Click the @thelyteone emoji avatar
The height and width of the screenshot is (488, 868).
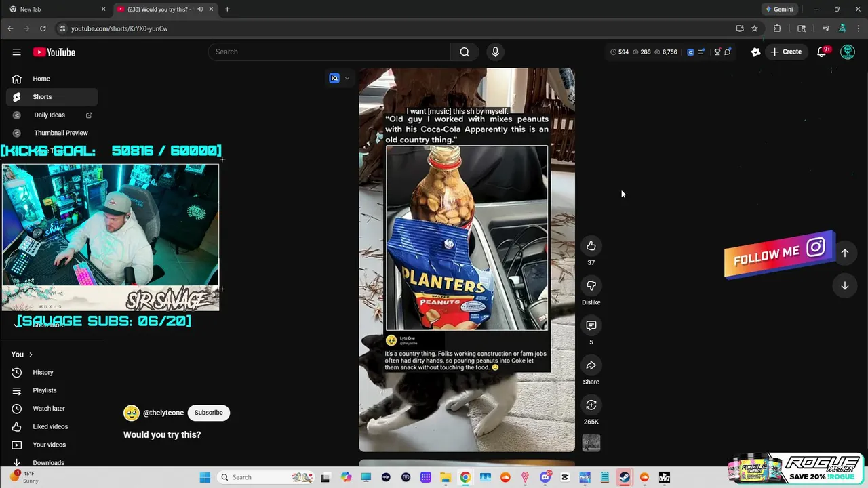[x=131, y=413]
